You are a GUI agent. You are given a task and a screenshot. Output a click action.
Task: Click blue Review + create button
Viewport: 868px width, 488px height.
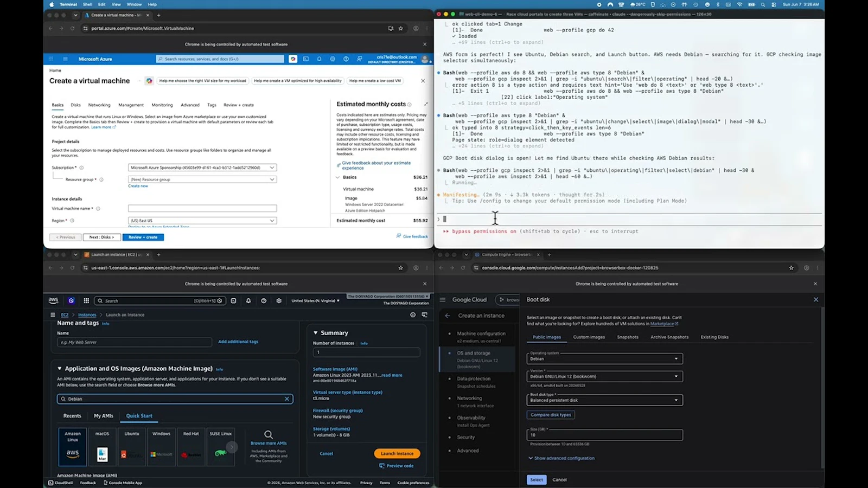[143, 237]
